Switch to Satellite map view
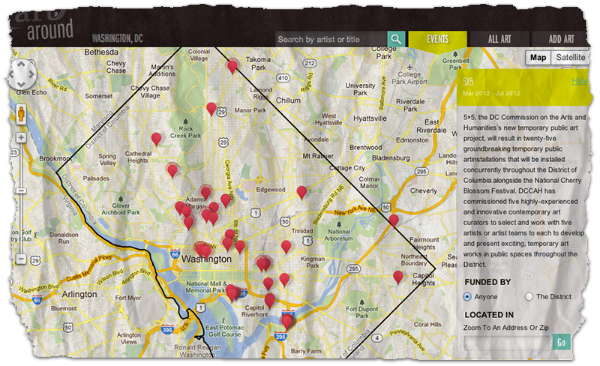 coord(570,57)
